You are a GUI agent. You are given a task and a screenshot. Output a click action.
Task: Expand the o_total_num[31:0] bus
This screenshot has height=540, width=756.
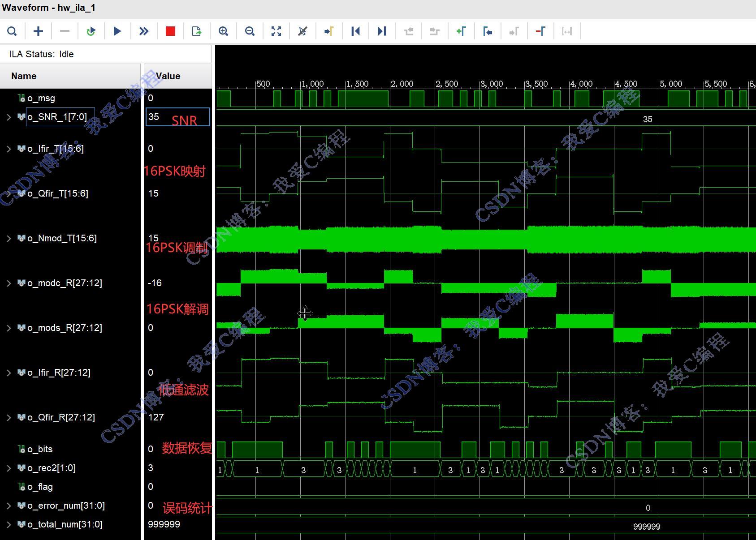click(9, 524)
